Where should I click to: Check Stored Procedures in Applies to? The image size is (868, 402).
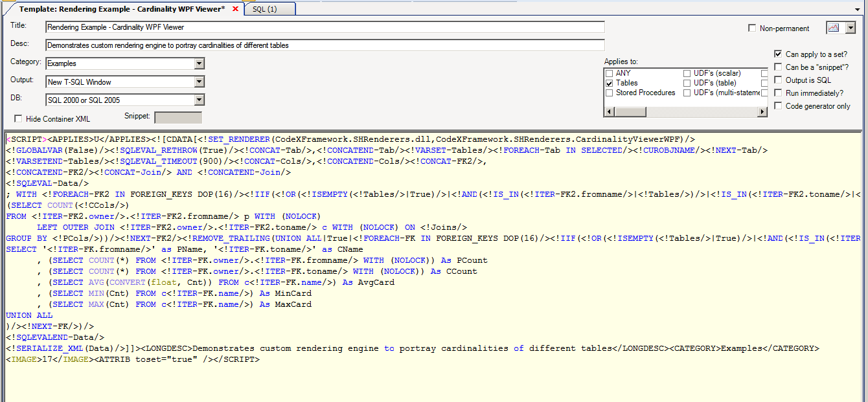[x=609, y=93]
